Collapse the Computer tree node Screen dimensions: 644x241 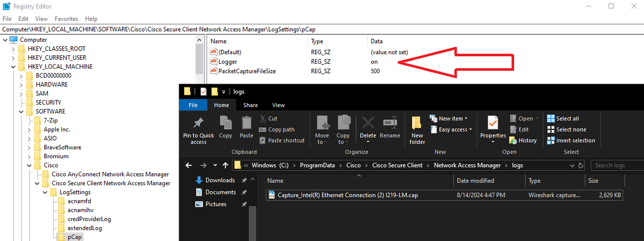click(x=6, y=40)
